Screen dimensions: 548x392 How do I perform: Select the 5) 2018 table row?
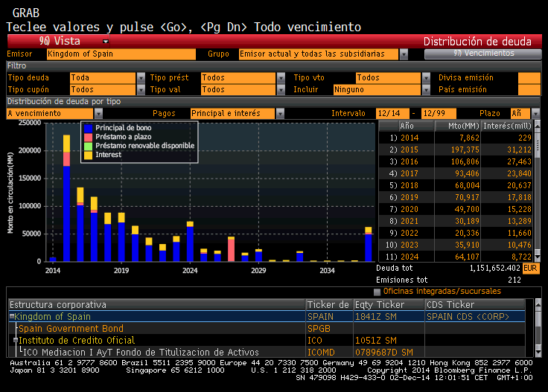click(456, 185)
